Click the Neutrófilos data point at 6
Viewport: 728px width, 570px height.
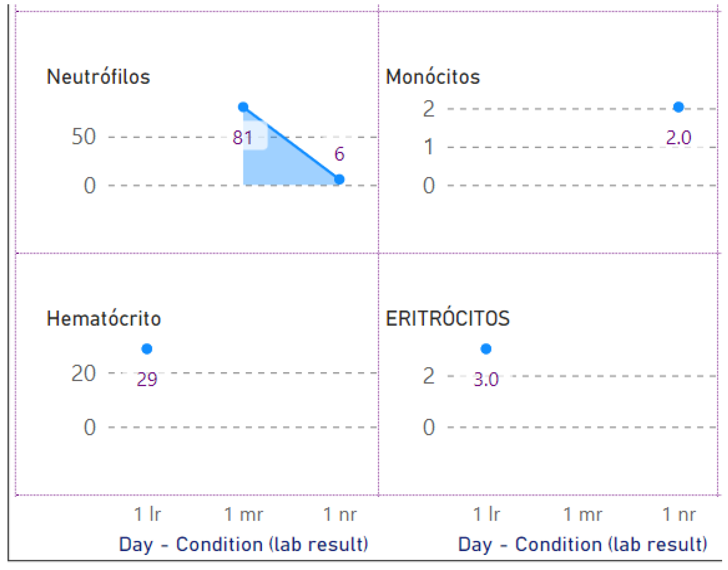point(339,180)
